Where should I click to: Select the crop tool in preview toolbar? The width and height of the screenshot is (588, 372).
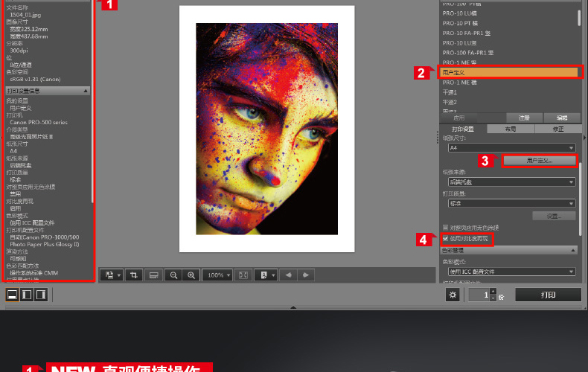coord(133,275)
